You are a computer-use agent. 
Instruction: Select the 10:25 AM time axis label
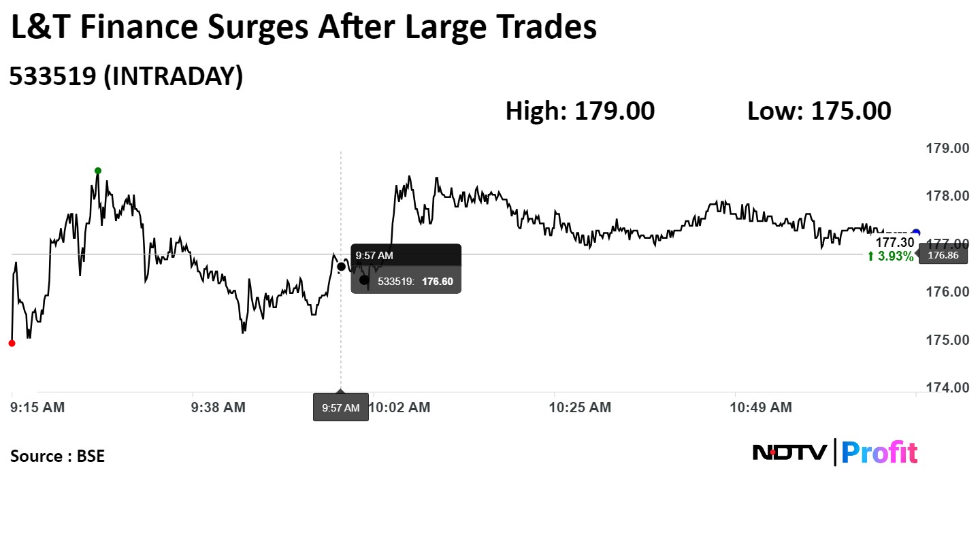580,407
